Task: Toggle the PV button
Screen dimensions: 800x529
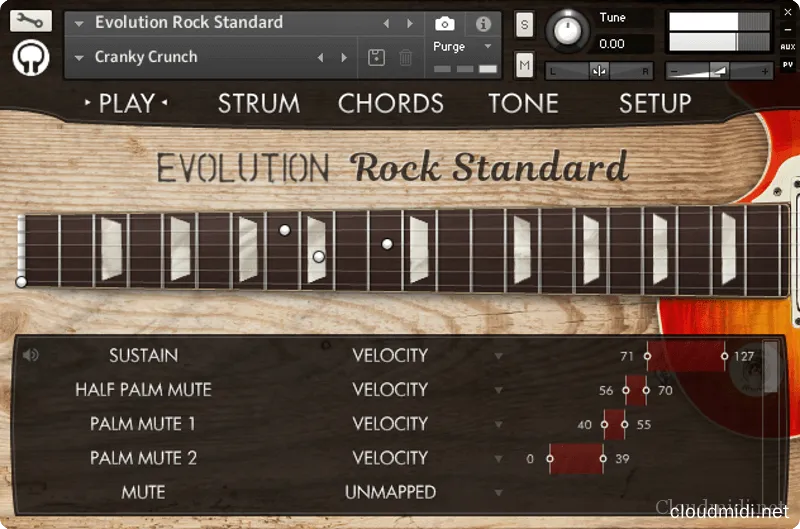Action: pos(788,65)
